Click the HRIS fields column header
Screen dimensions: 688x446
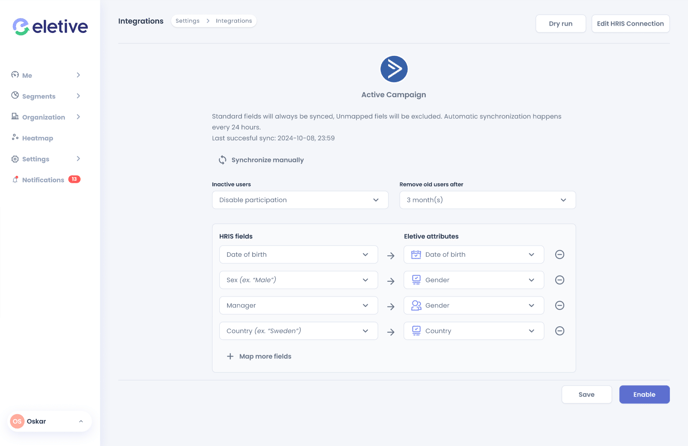[x=236, y=236]
